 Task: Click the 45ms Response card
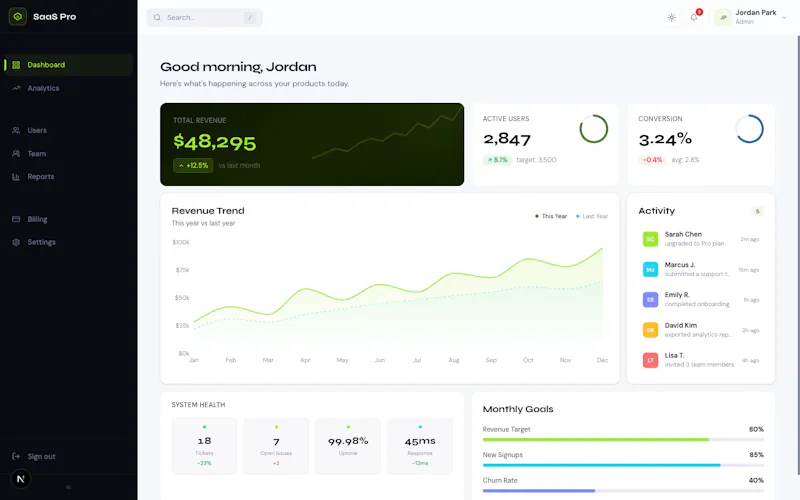[x=420, y=446]
